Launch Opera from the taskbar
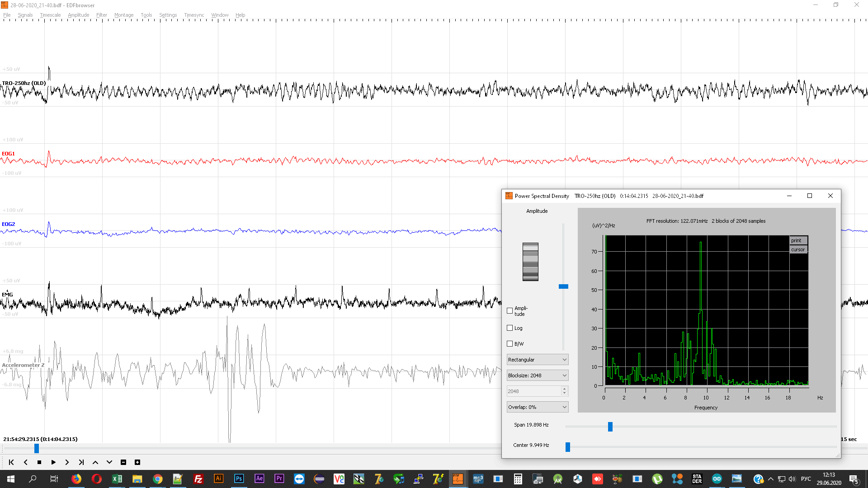Screen dimensions: 868x488 point(97,479)
